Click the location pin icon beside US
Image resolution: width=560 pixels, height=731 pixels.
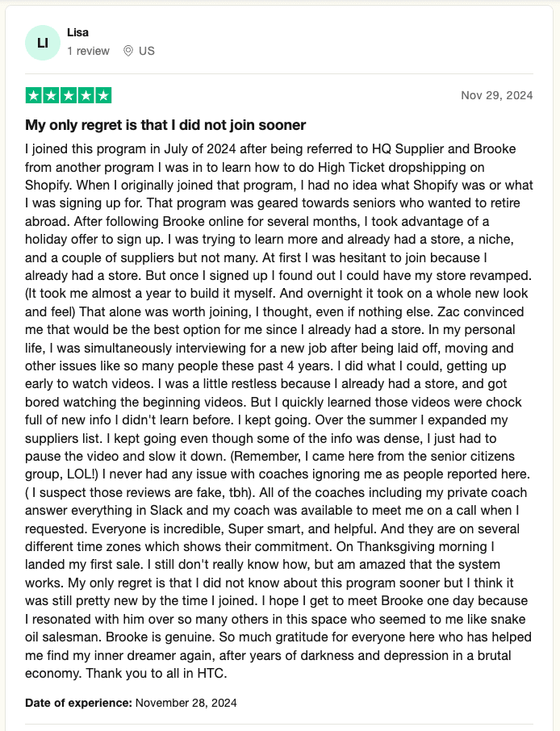pos(128,51)
